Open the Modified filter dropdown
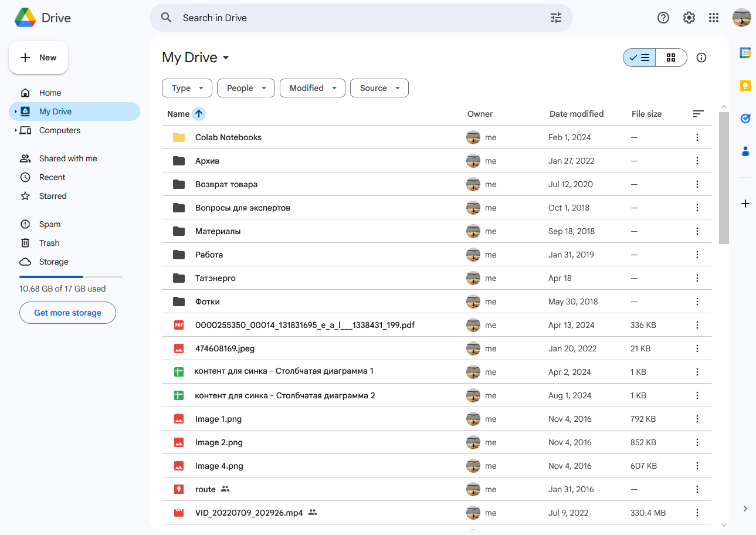 [x=312, y=88]
